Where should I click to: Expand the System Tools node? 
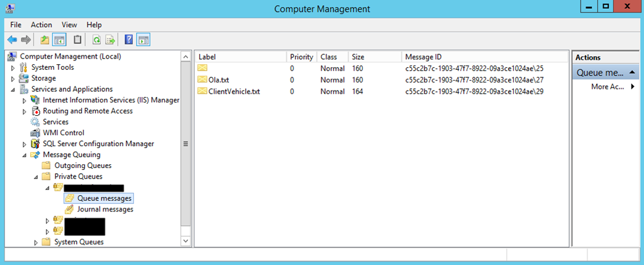13,68
